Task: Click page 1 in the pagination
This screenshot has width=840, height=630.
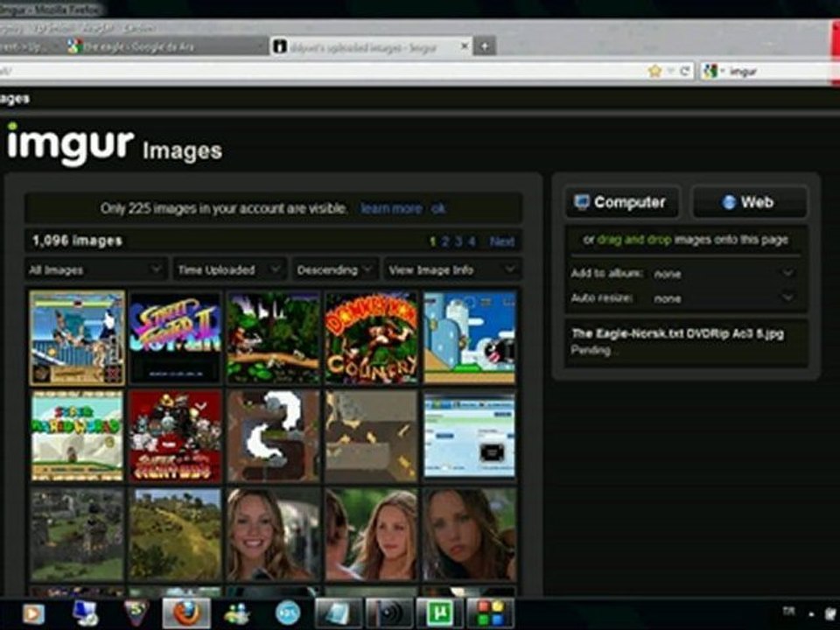Action: pos(432,241)
